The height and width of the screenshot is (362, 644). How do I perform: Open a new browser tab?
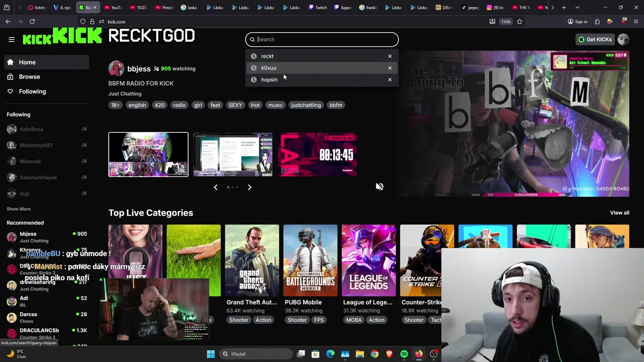[564, 8]
